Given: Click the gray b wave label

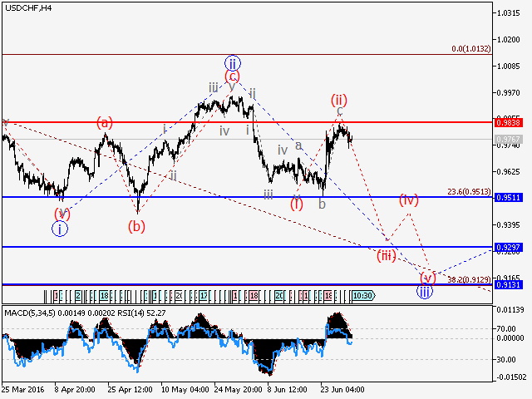Looking at the screenshot, I should 322,204.
